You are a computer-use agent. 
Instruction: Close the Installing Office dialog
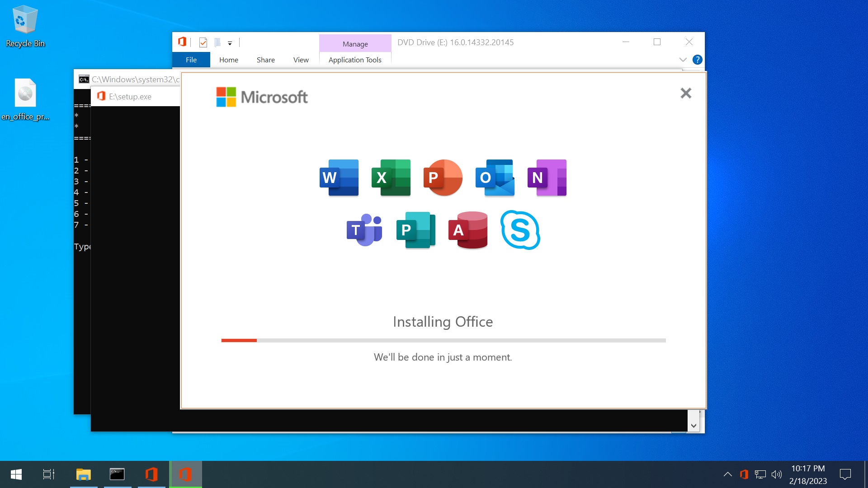click(x=686, y=93)
